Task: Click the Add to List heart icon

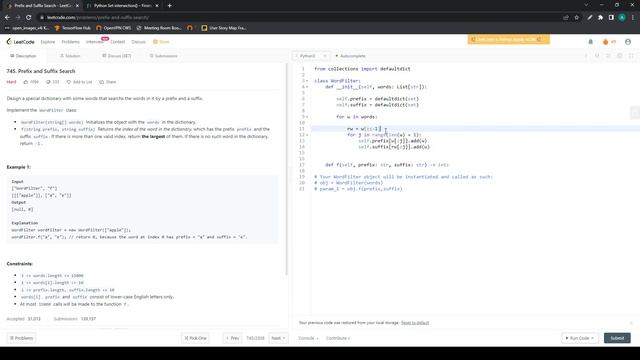Action: coord(69,82)
